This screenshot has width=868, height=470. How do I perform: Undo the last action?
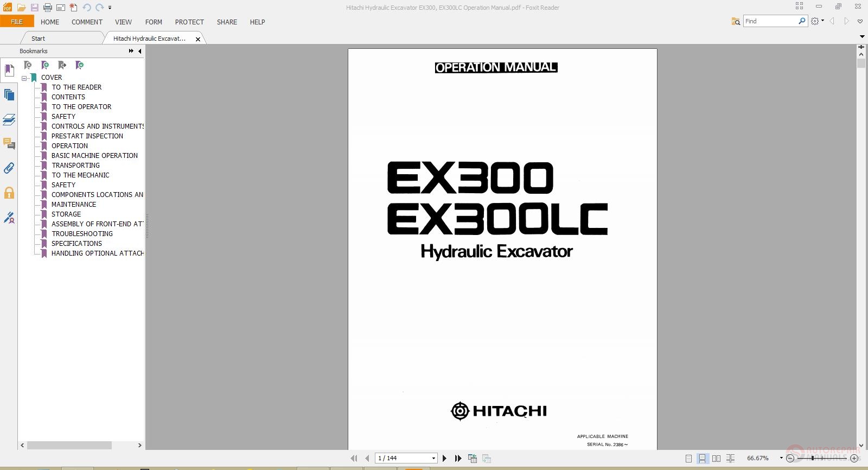click(86, 8)
